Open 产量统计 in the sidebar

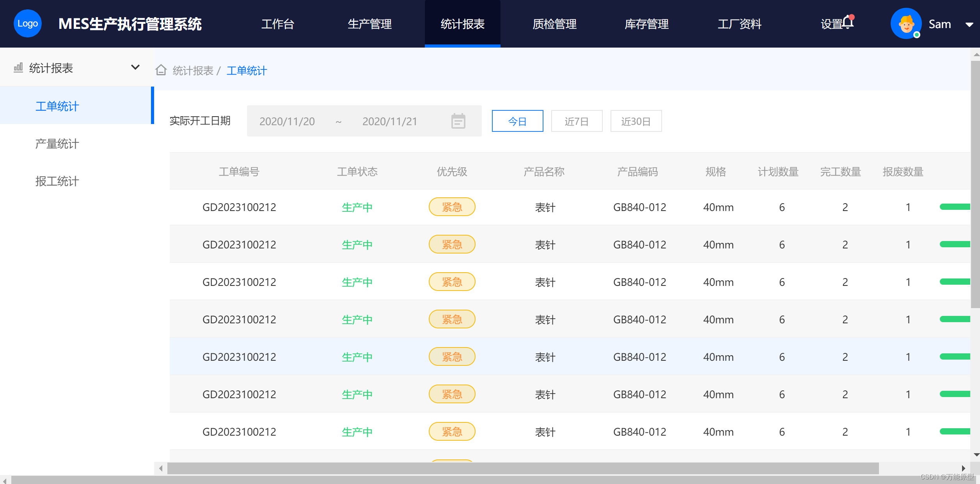(57, 144)
